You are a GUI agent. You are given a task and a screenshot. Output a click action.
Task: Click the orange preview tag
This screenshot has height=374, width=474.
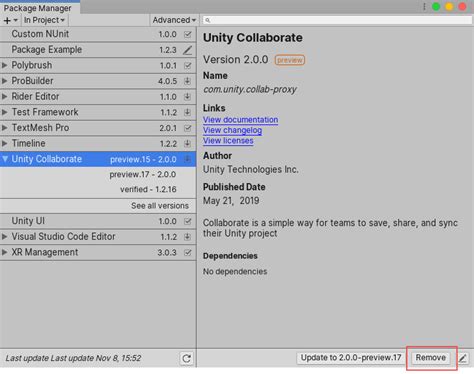(x=290, y=60)
